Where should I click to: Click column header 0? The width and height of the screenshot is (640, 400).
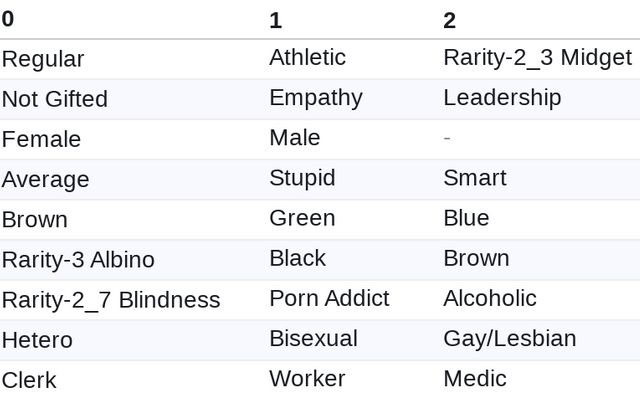8,20
